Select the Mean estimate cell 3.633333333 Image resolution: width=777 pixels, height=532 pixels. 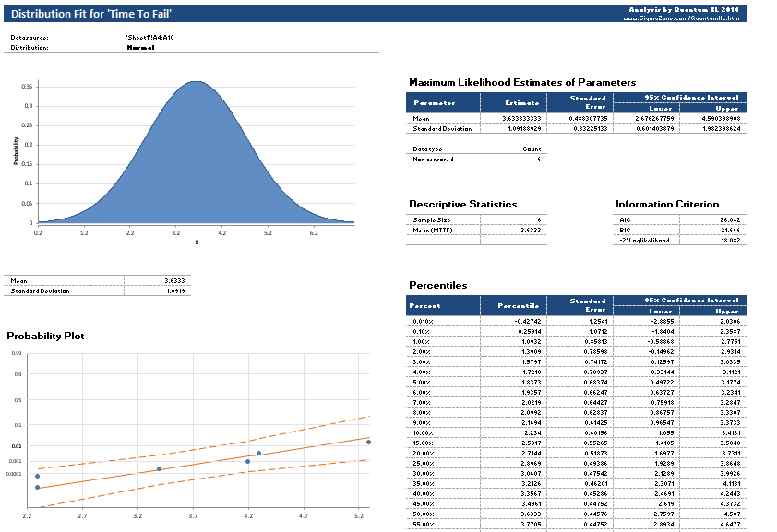[x=516, y=118]
